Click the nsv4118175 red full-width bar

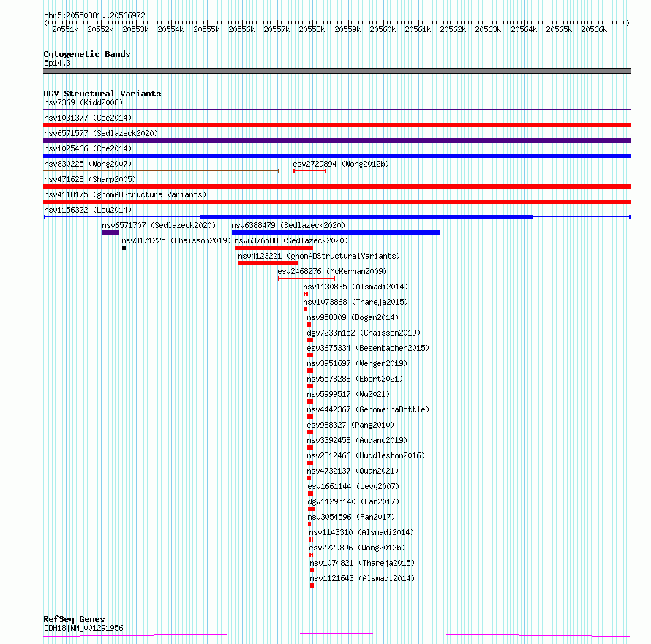(x=336, y=202)
